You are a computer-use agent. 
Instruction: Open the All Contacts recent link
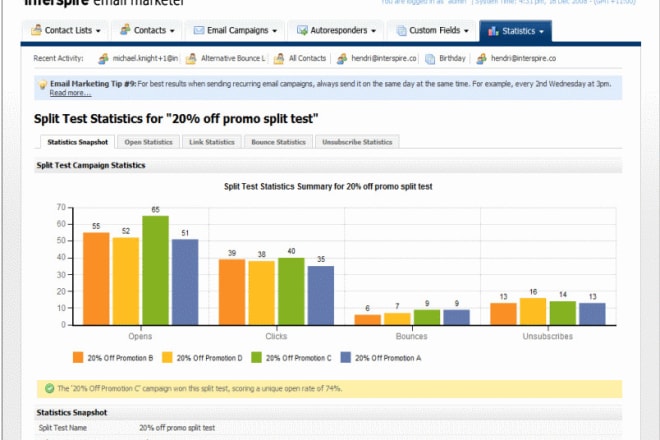tap(307, 58)
